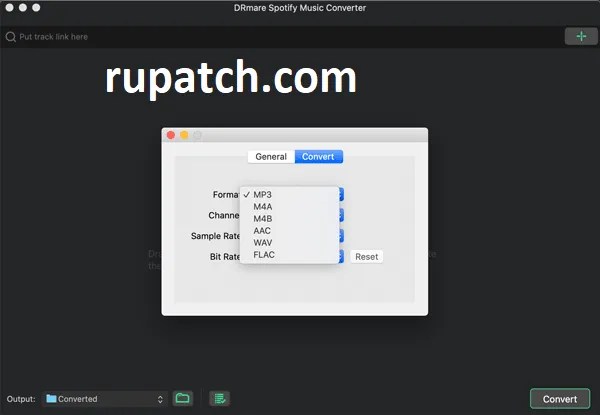Image resolution: width=600 pixels, height=415 pixels.
Task: Switch to the General tab
Action: click(x=271, y=156)
